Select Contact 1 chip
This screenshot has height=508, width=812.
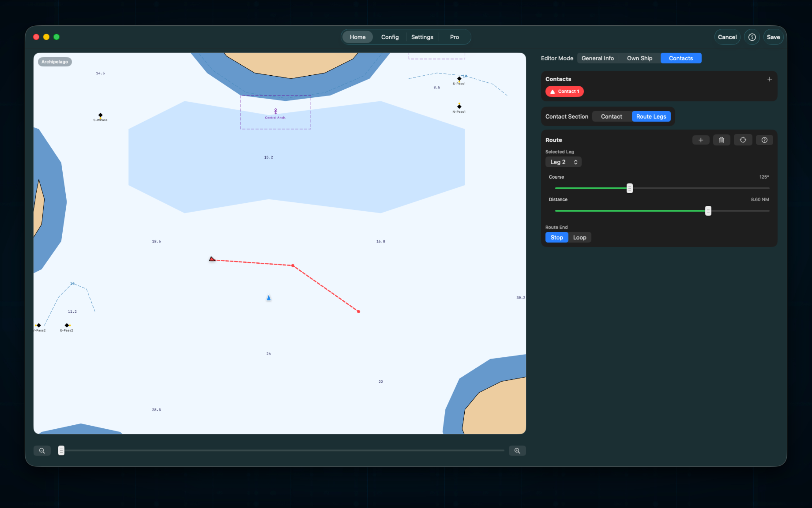564,91
